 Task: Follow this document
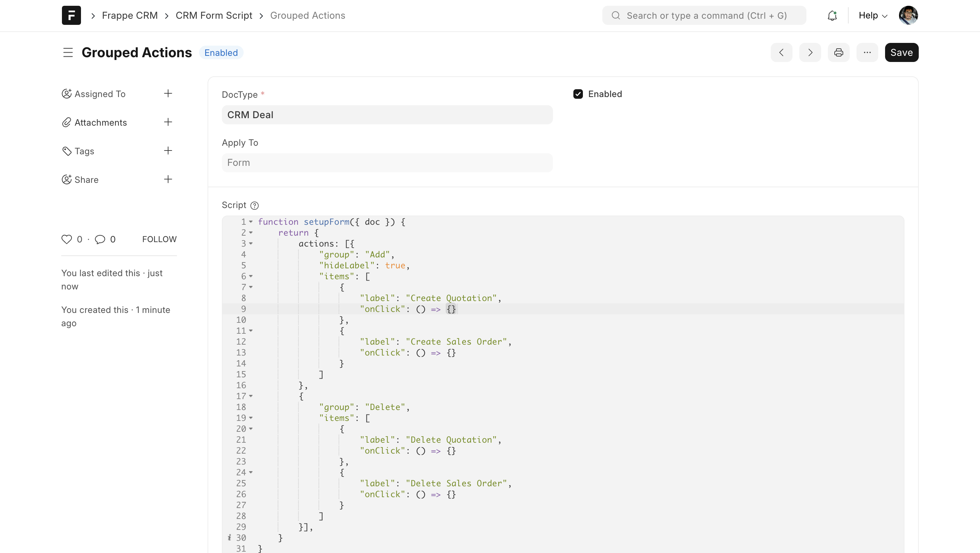coord(159,239)
